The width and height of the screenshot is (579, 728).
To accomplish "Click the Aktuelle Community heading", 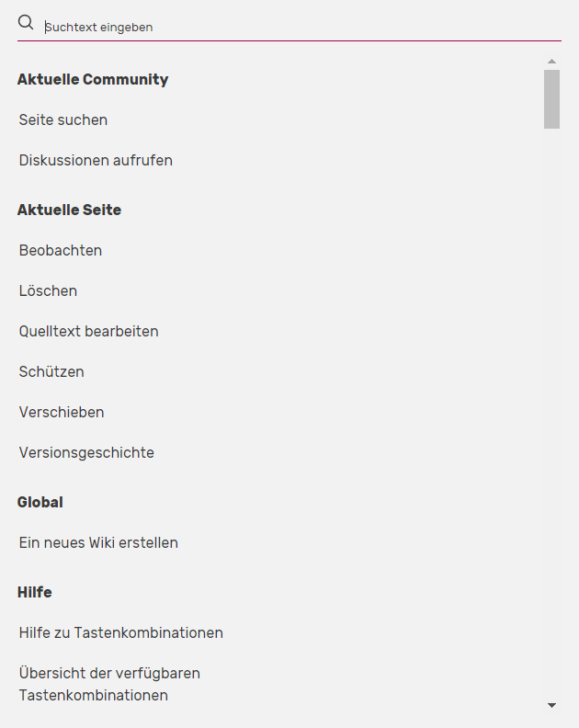I will (93, 79).
